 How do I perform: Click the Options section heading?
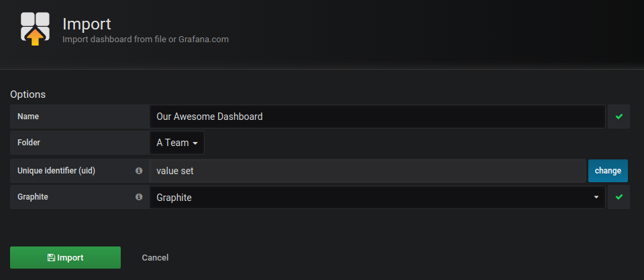click(28, 94)
